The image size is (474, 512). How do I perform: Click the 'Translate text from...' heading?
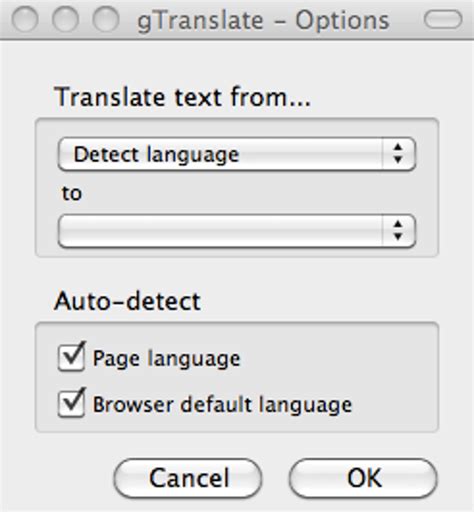[183, 97]
